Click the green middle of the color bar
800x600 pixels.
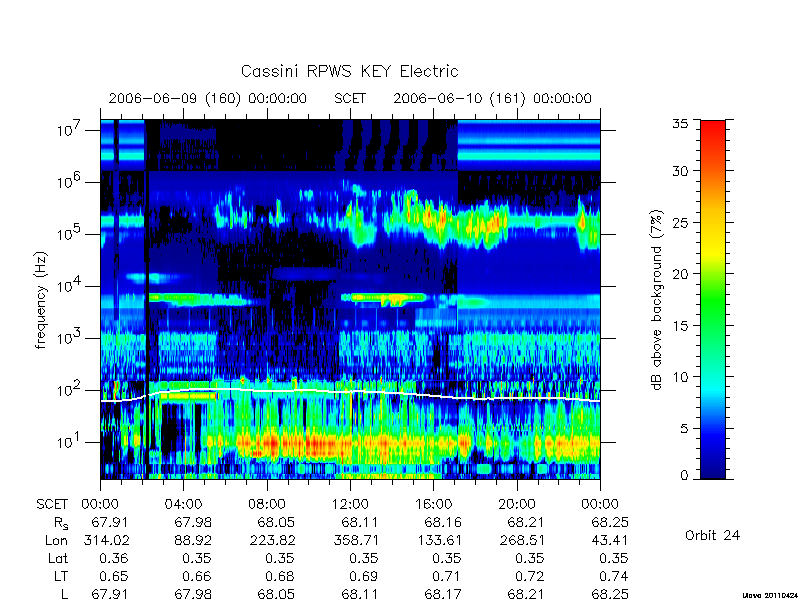(x=713, y=301)
